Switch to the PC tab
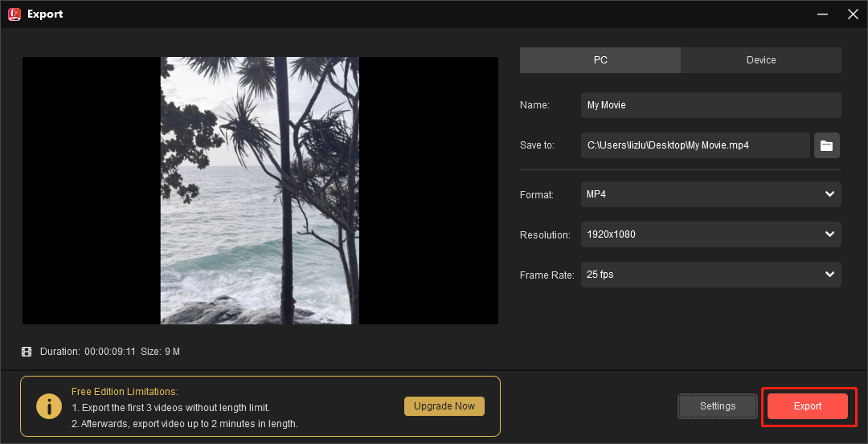This screenshot has width=868, height=444. (600, 60)
